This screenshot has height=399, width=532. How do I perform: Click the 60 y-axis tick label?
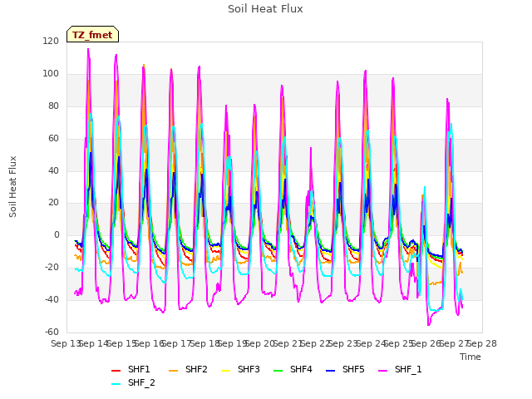(53, 139)
